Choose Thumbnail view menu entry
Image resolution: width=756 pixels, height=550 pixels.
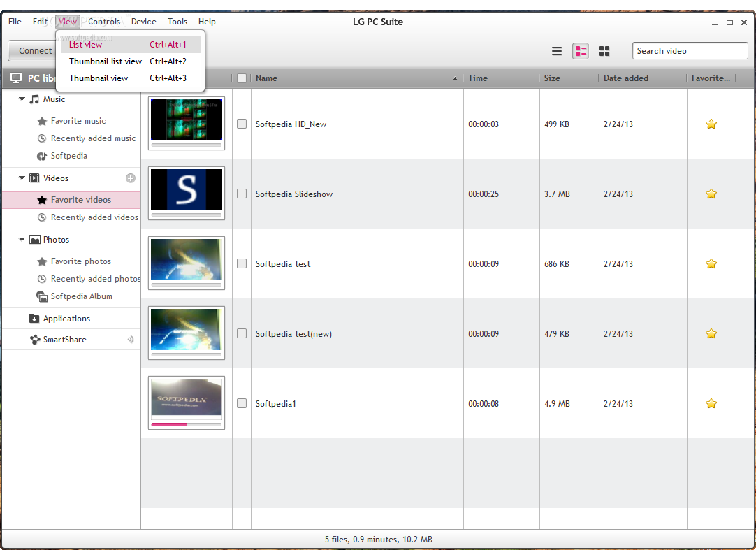pyautogui.click(x=131, y=78)
